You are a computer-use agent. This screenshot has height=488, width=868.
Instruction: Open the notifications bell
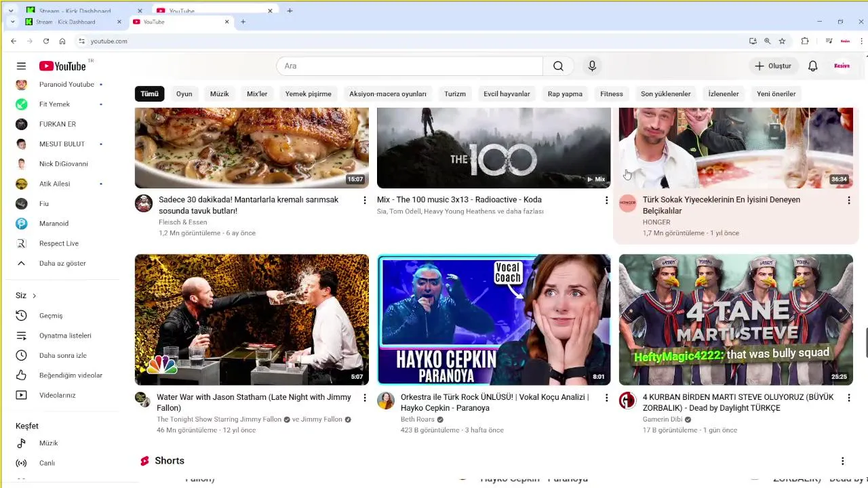click(812, 66)
